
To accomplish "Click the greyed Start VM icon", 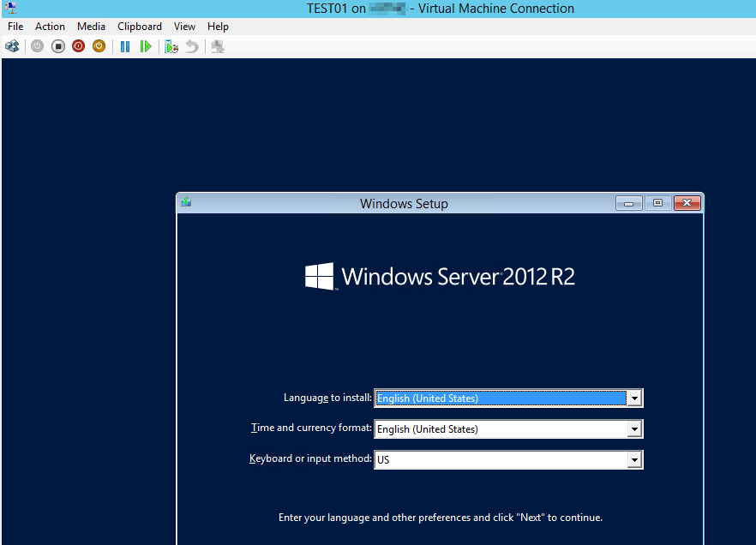I will [37, 46].
